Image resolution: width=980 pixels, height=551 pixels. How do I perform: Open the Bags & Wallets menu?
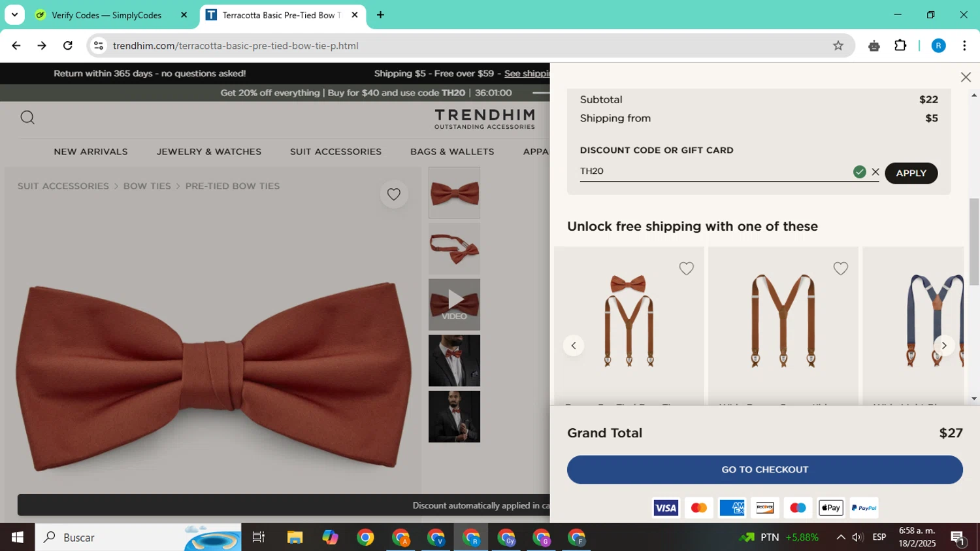point(452,152)
